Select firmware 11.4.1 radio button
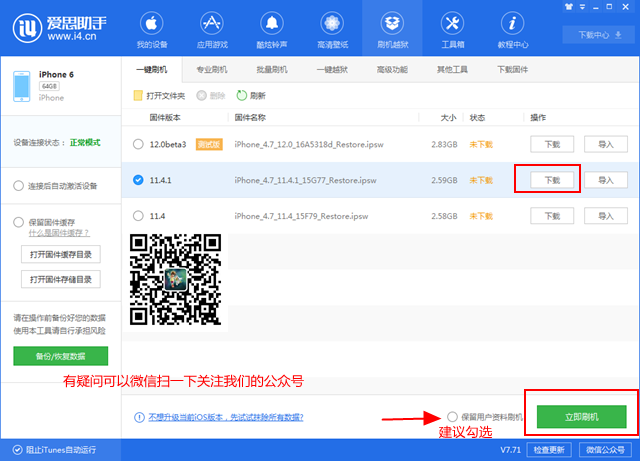 pos(138,180)
